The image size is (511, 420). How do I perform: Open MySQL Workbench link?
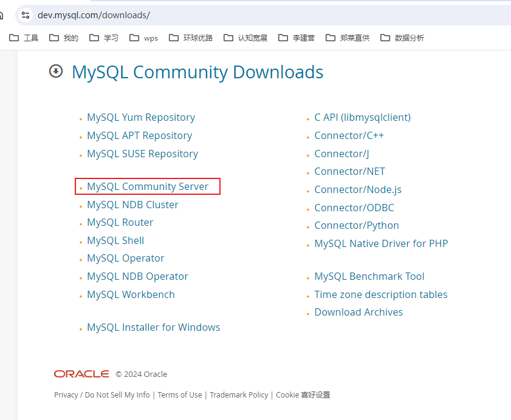click(131, 294)
